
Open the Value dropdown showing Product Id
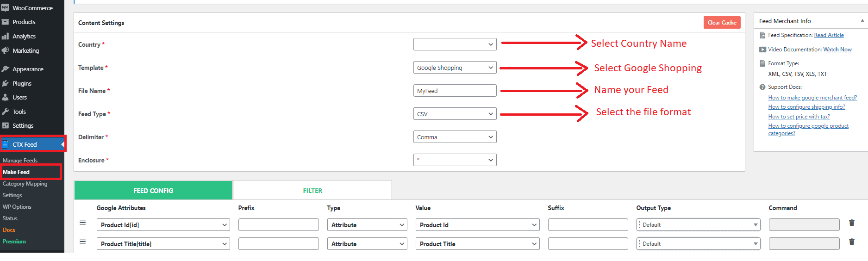point(478,225)
